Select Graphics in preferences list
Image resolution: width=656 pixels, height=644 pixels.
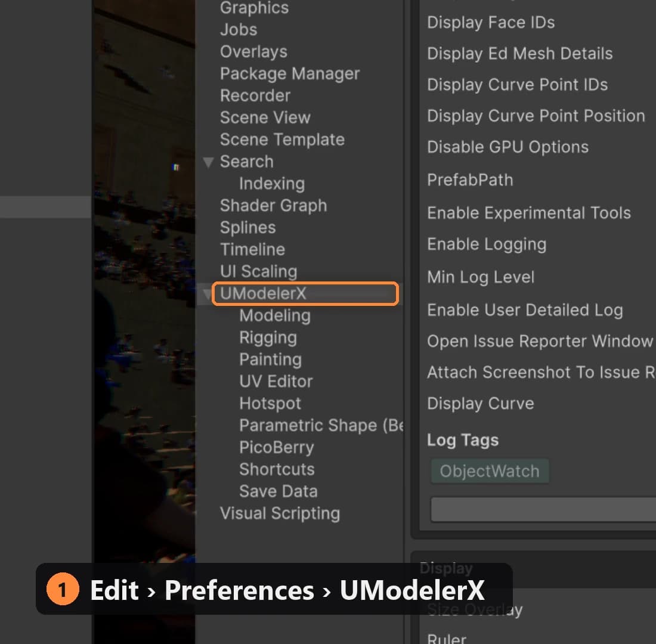point(255,8)
